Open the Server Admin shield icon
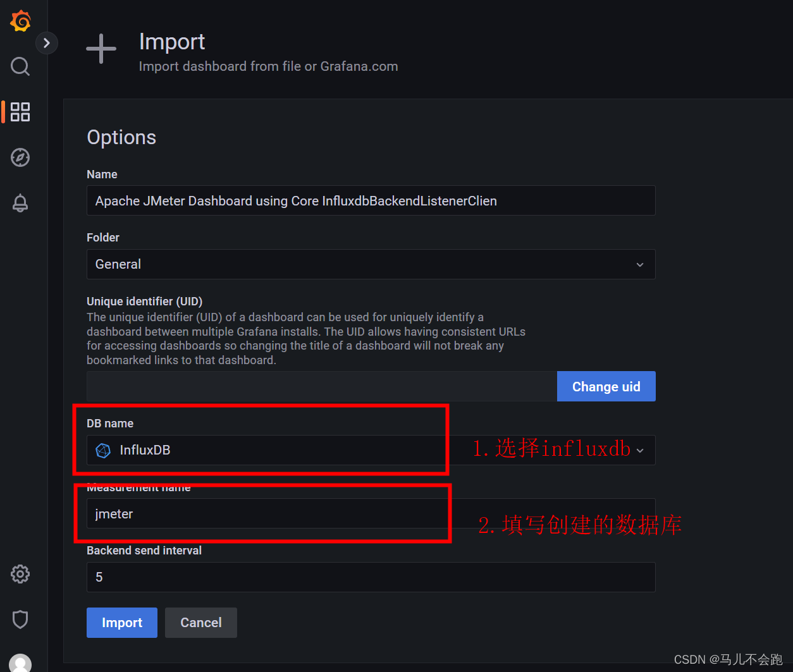This screenshot has height=672, width=793. 20,620
